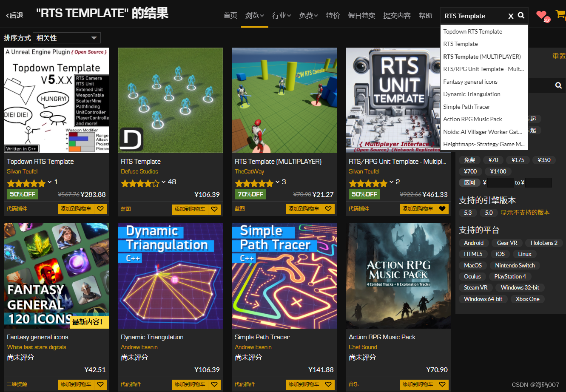Image resolution: width=566 pixels, height=392 pixels.
Task: Open 帮助 navigation item
Action: (x=425, y=15)
